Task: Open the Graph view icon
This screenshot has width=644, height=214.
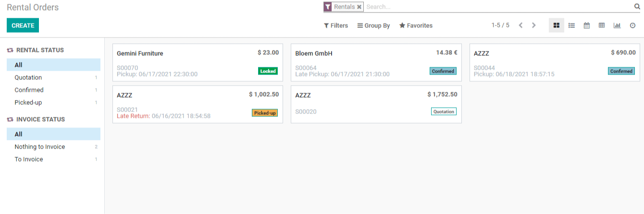Action: (617, 25)
